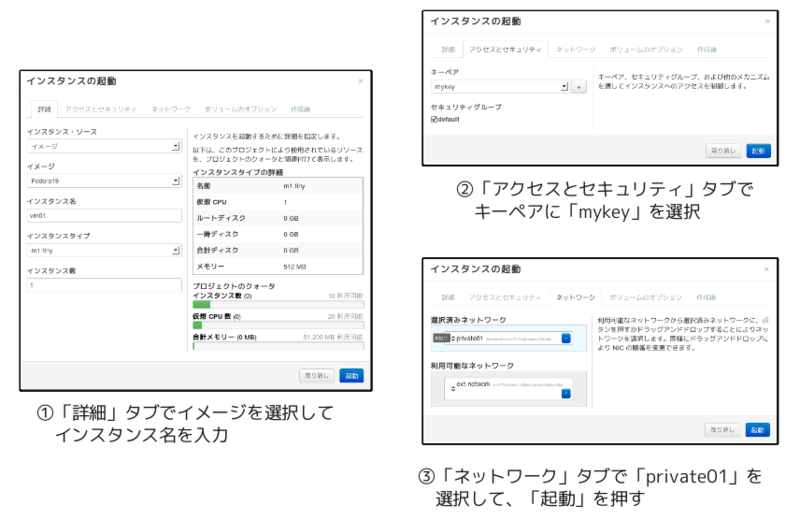This screenshot has height=520, width=800.
Task: Focus the インスタンス数 field containing 1
Action: coord(104,285)
